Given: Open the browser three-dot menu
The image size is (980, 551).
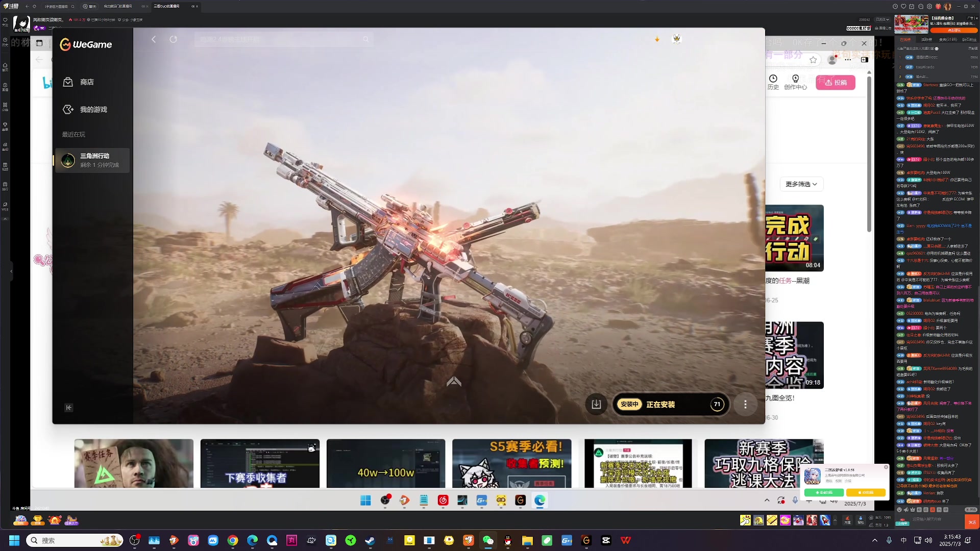Looking at the screenshot, I should (x=848, y=60).
